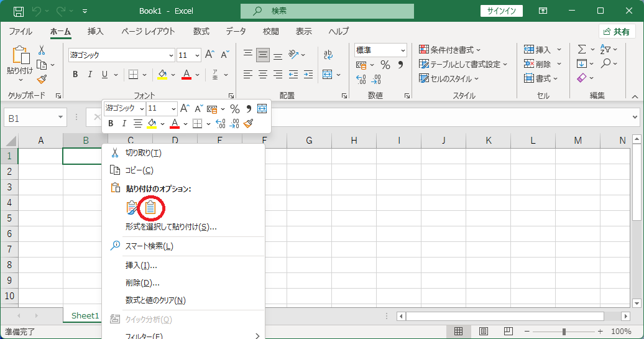Click 削除 in ribbon セル group
Viewport: 644px width, 339px height.
538,64
